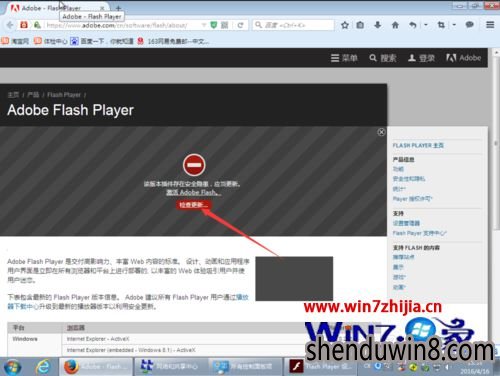
Task: Click the chat bubble toolbar icon
Action: (470, 25)
